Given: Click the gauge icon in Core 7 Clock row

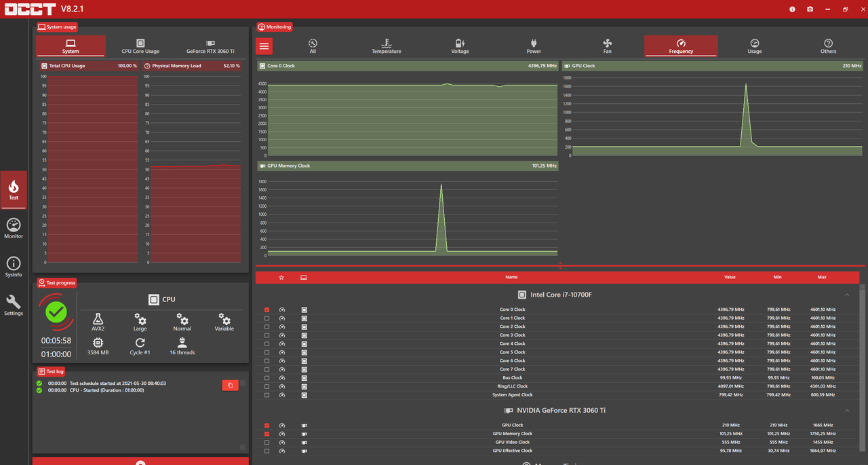Looking at the screenshot, I should coord(282,369).
